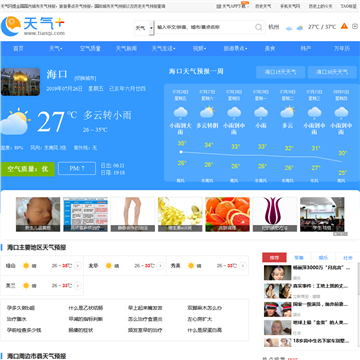The width and height of the screenshot is (360, 360).
Task: Click the 孕多久能b超 link
Action: (21, 308)
